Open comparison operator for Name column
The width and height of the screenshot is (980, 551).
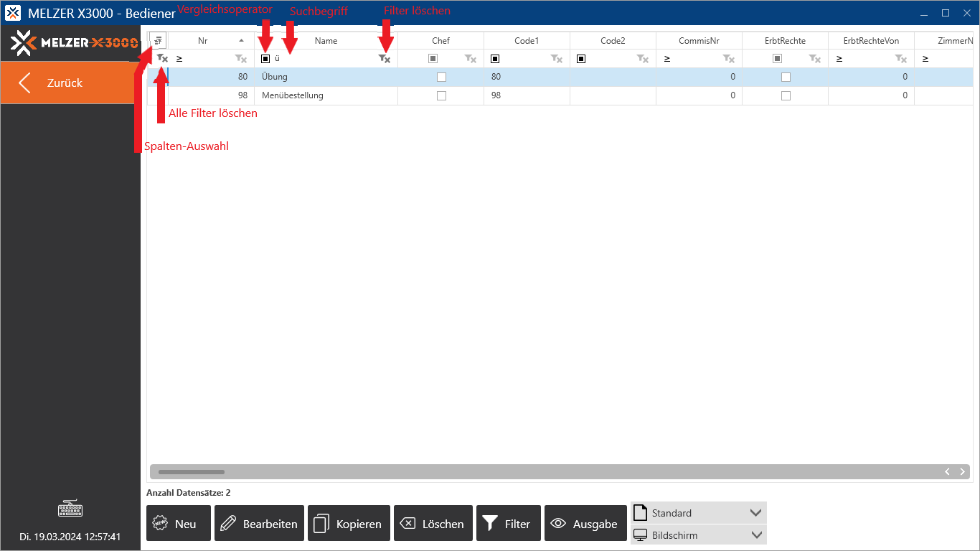(265, 59)
